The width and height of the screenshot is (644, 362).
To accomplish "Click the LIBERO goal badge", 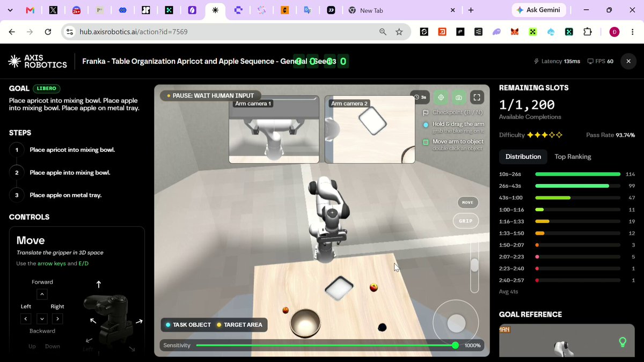I will 47,88.
